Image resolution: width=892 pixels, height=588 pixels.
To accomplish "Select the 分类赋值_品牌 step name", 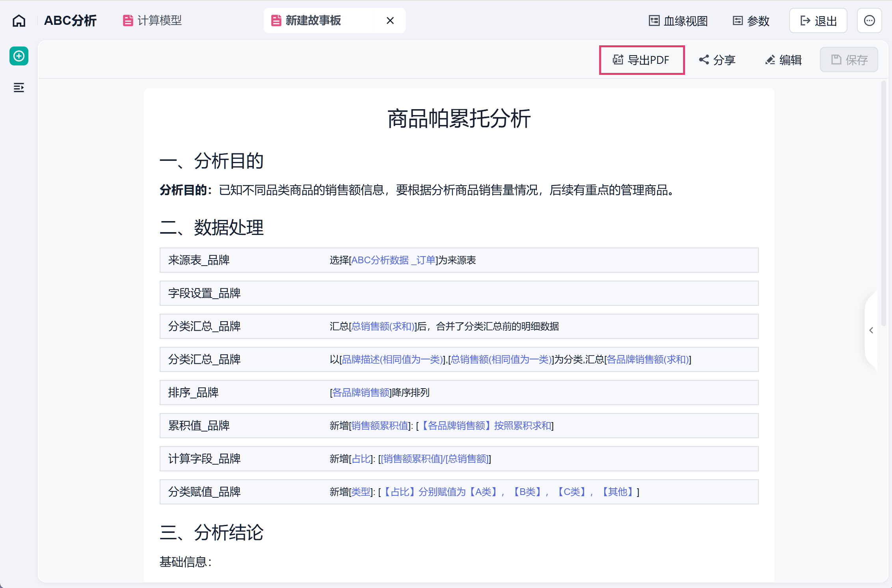I will [x=205, y=492].
